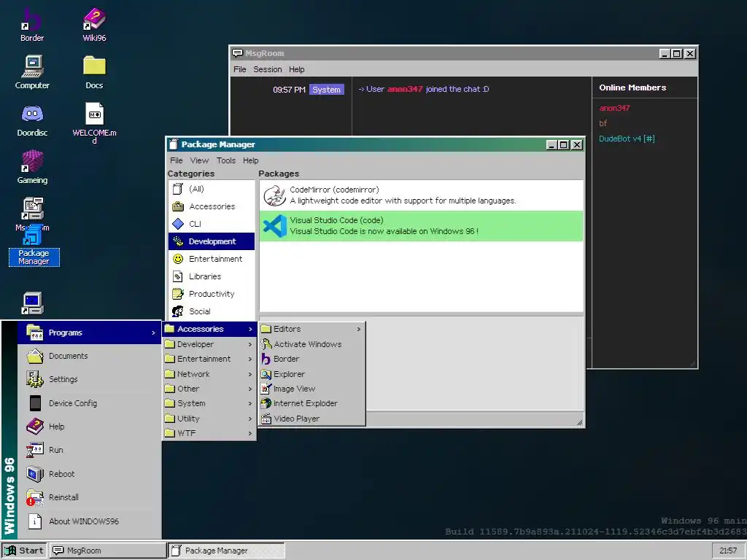Select the Package Manager desktop icon
The width and height of the screenshot is (747, 560).
[x=34, y=246]
